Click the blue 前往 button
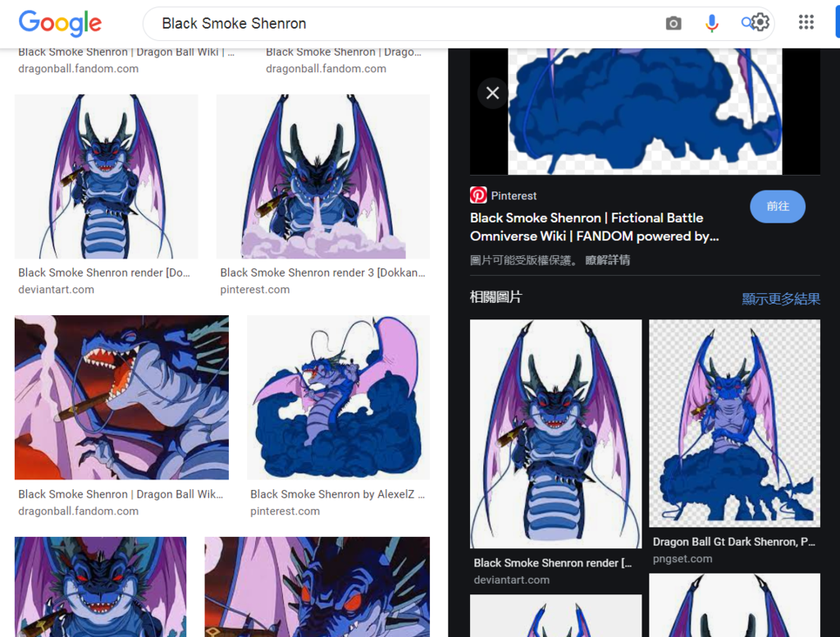Viewport: 840px width, 637px height. click(x=778, y=206)
